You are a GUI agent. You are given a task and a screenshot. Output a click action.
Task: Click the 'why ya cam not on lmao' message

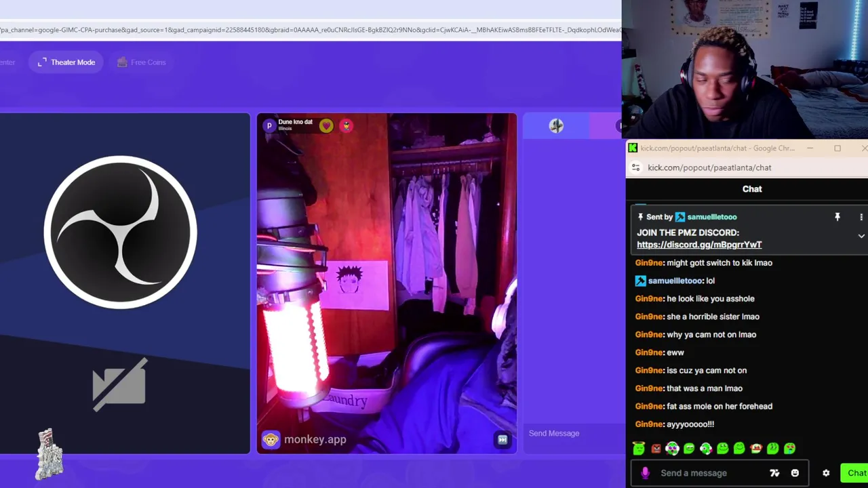(711, 335)
